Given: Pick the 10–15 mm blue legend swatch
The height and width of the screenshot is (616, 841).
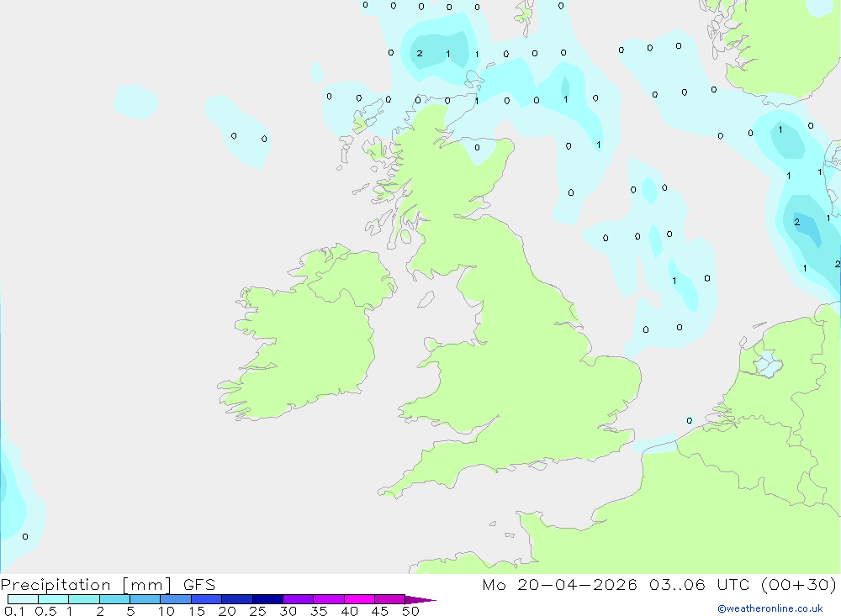Looking at the screenshot, I should point(176,599).
